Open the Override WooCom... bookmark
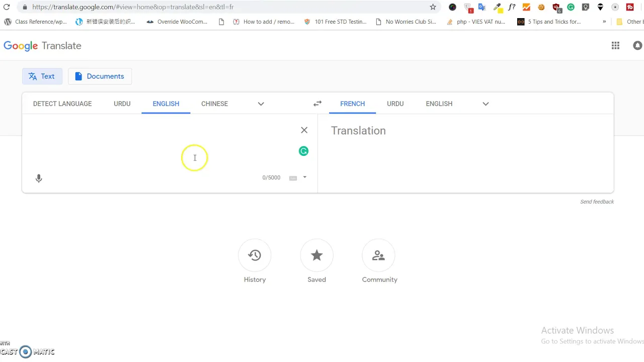Screen dimensions: 644x362 (x=177, y=22)
